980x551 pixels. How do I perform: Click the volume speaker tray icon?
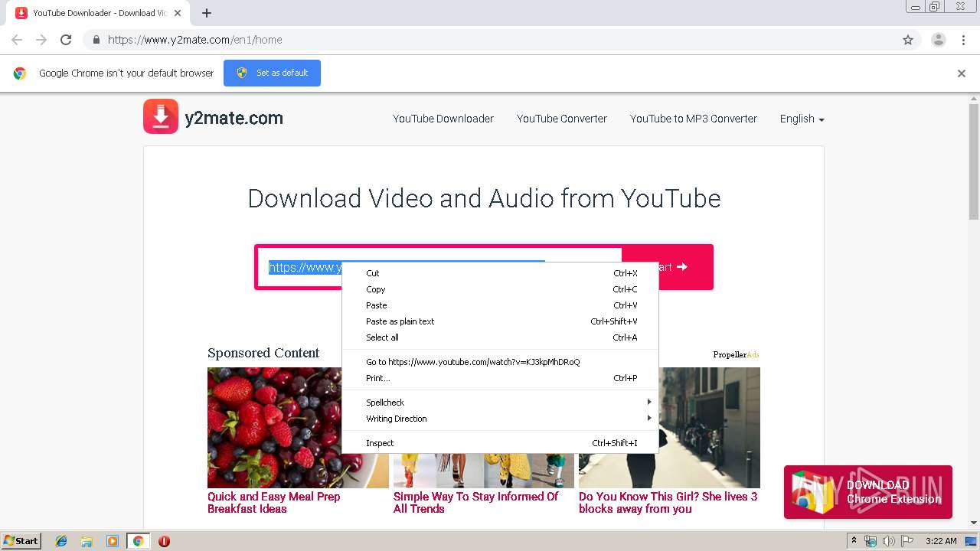[x=889, y=541]
